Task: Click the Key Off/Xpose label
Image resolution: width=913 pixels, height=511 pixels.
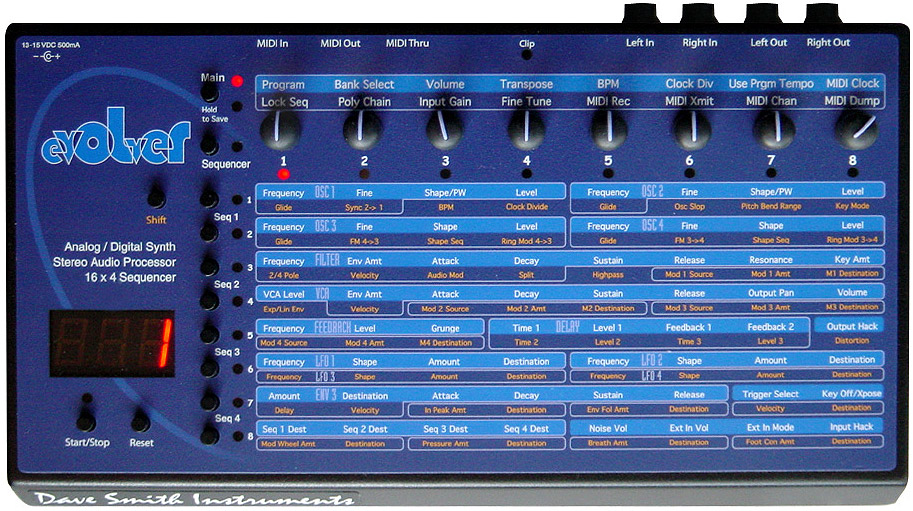Action: pos(851,394)
